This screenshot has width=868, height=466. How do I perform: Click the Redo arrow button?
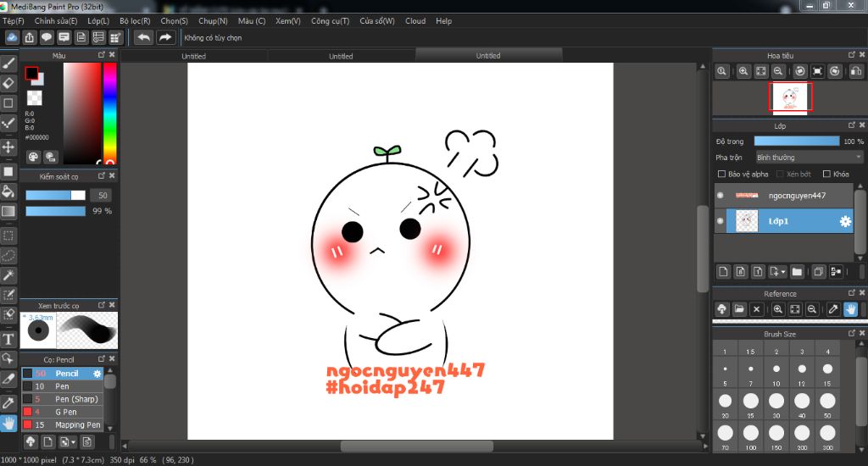165,37
